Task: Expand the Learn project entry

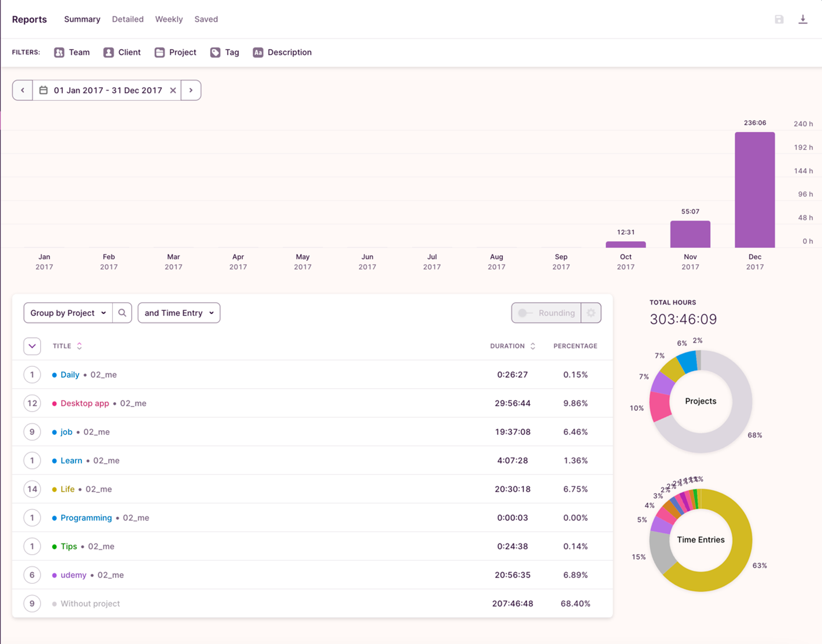Action: [x=32, y=460]
